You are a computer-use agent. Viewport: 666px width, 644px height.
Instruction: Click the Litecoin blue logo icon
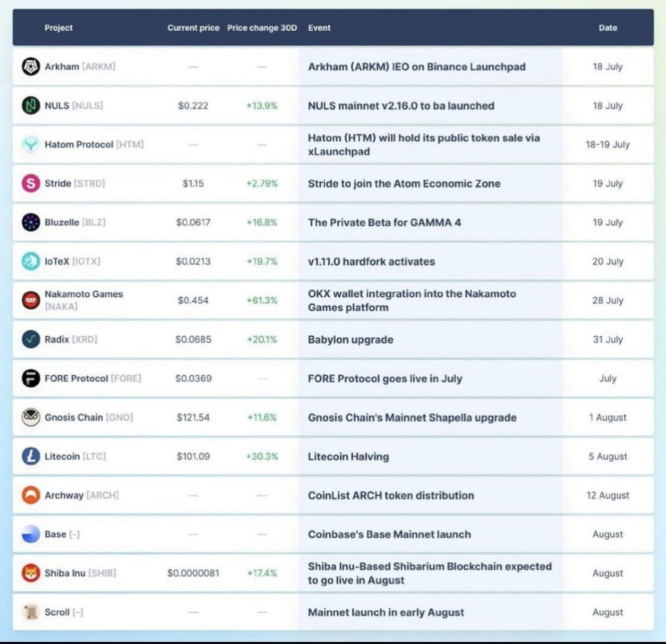coord(31,457)
